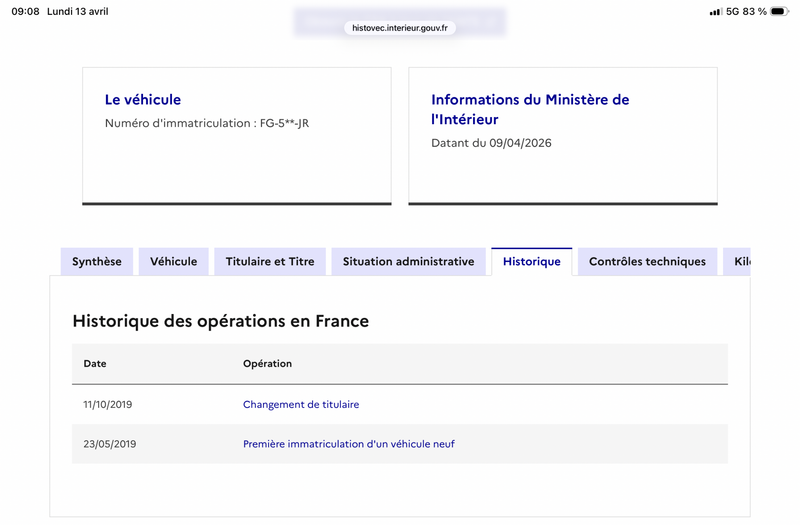
Task: Open the Synthèse tab
Action: 97,262
